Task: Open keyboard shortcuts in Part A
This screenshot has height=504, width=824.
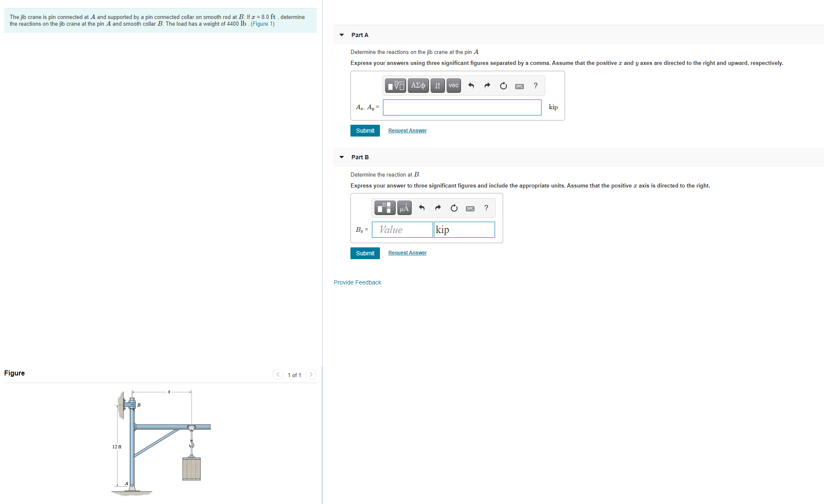Action: point(520,86)
